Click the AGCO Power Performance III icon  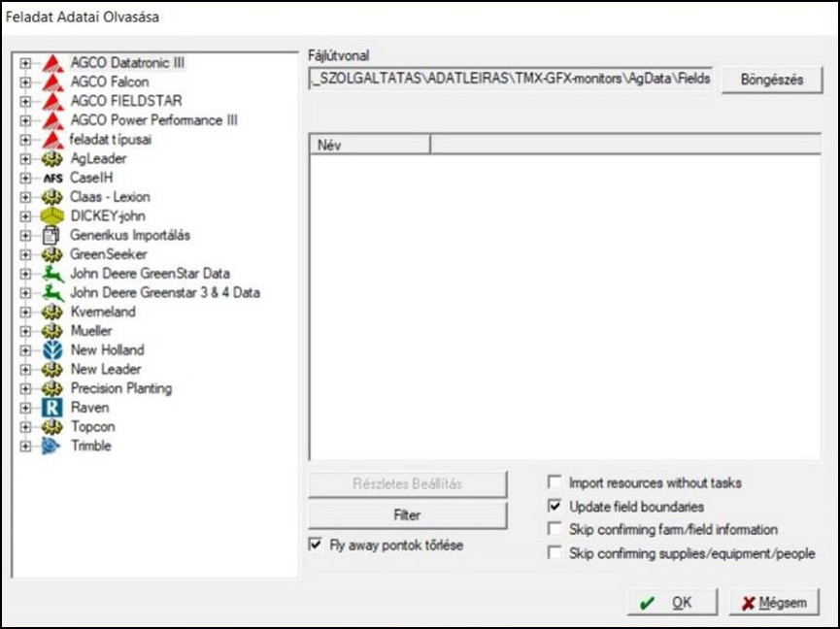tap(52, 120)
